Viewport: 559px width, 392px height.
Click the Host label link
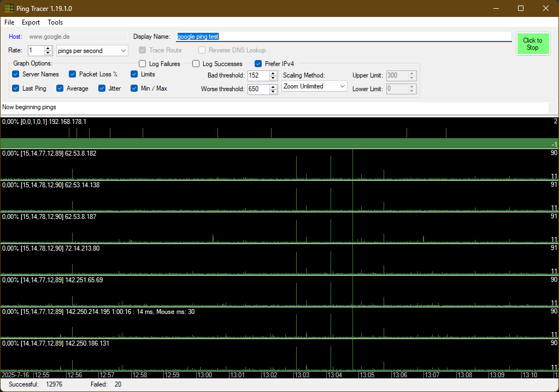point(15,37)
